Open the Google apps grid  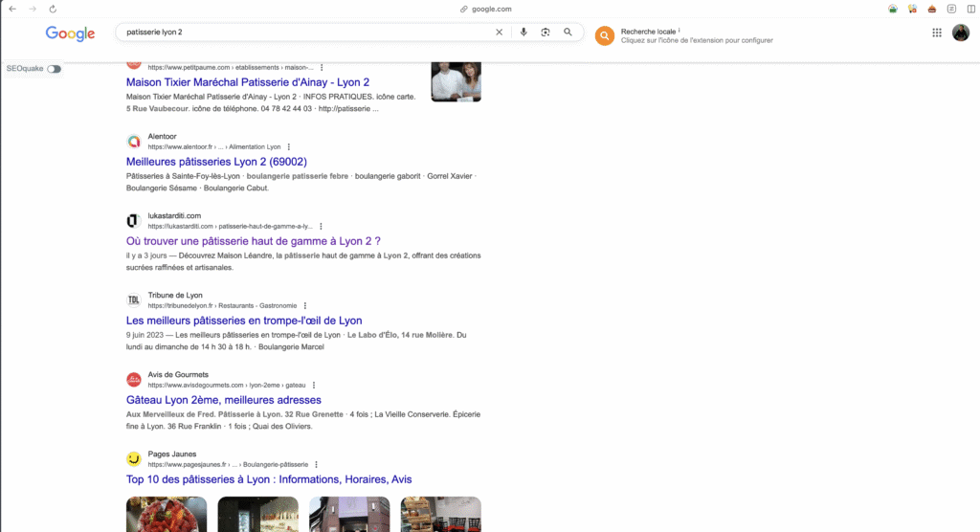[937, 33]
